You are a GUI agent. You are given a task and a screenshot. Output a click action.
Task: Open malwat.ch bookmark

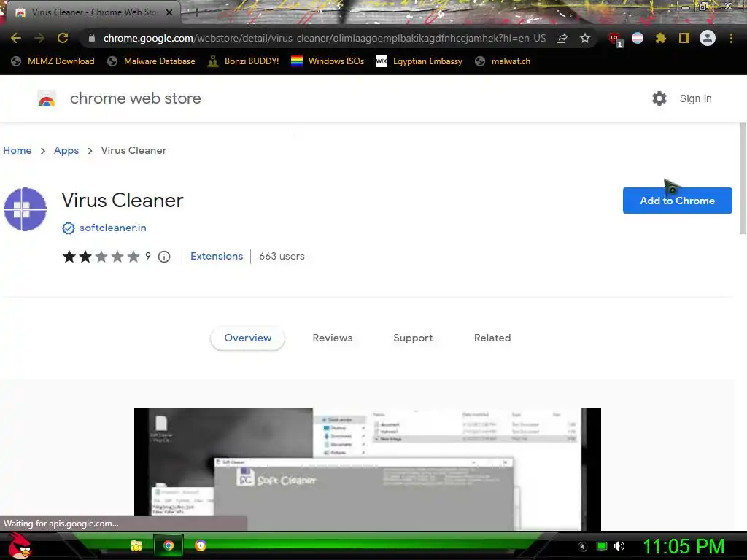pos(503,61)
